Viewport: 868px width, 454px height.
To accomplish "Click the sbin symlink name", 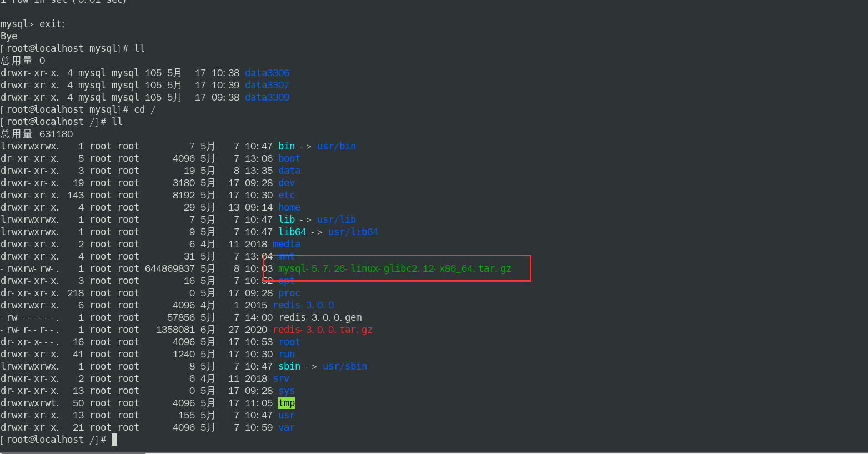I will tap(289, 366).
